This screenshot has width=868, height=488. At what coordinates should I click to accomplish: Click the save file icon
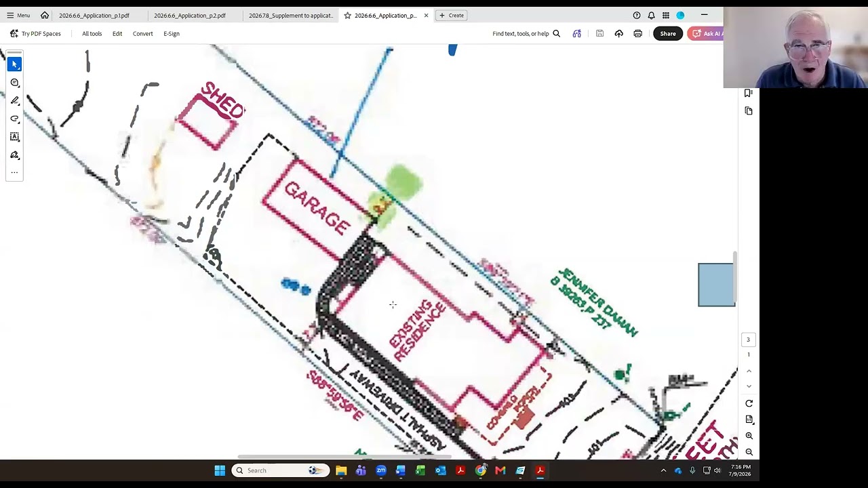pos(599,34)
